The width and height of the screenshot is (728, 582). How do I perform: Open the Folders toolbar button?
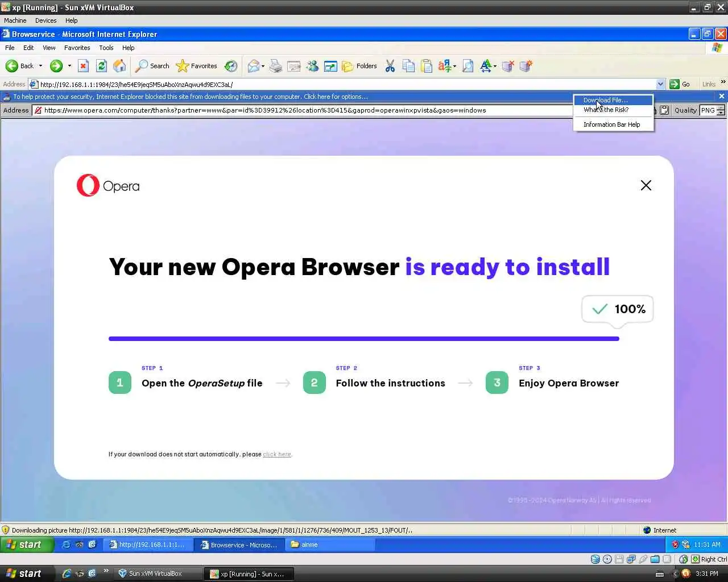[x=359, y=66]
